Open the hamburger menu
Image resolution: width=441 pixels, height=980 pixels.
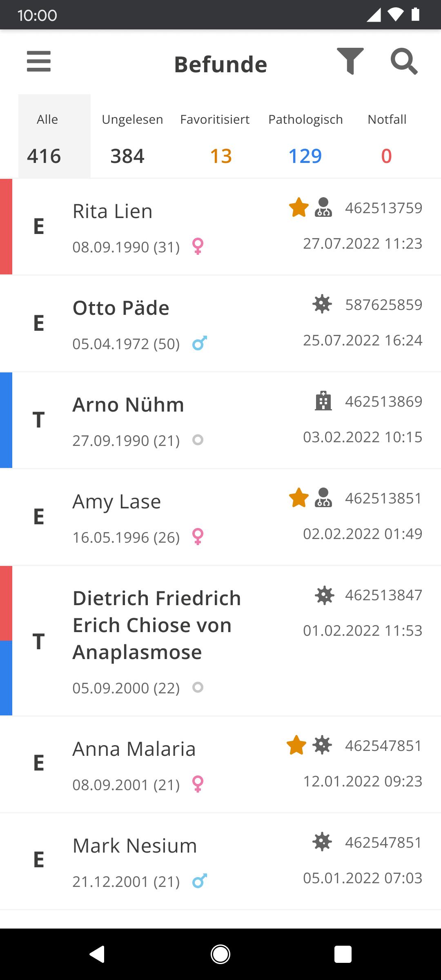(x=39, y=61)
